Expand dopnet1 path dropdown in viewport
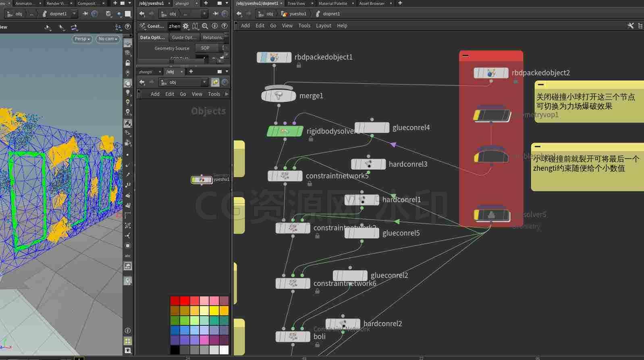The height and width of the screenshot is (360, 644). coord(74,14)
